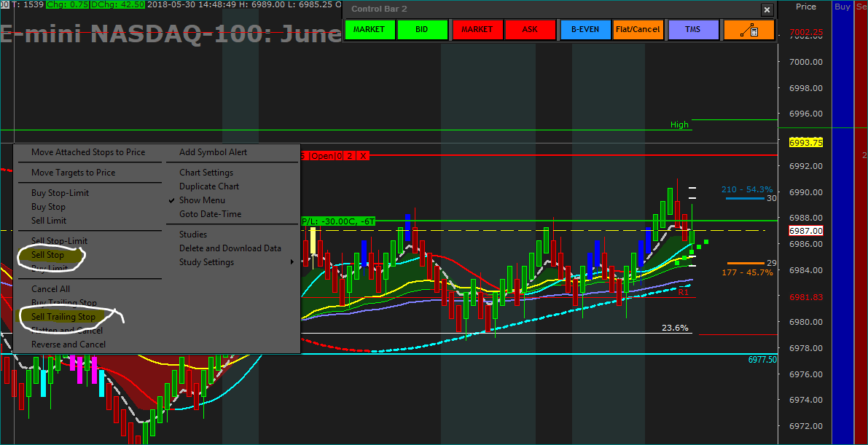Open Chart Settings from the menu

(x=206, y=173)
